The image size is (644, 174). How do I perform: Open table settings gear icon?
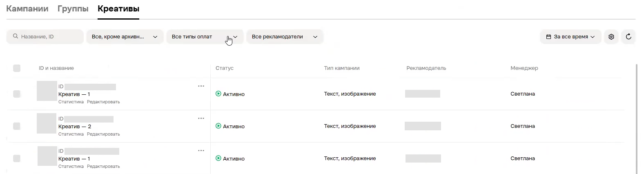coord(611,37)
